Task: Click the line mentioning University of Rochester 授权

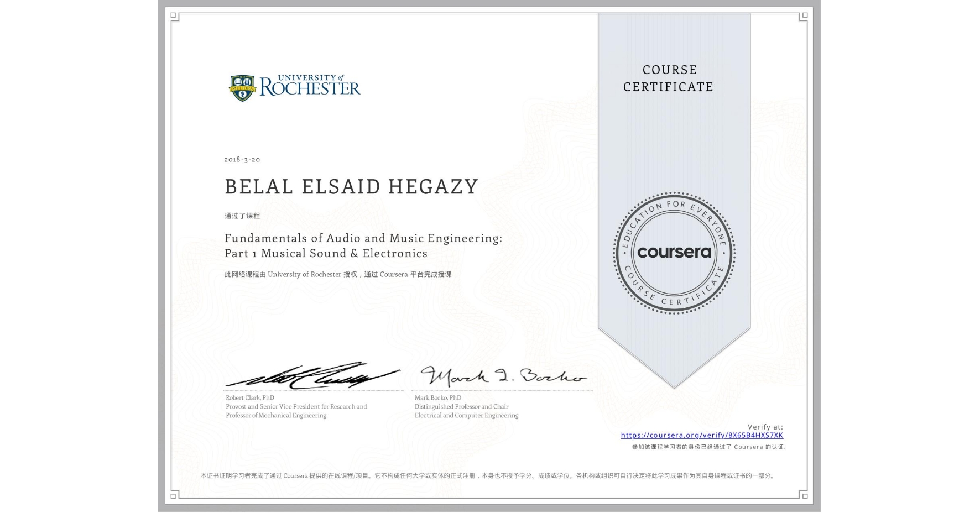Action: 338,274
